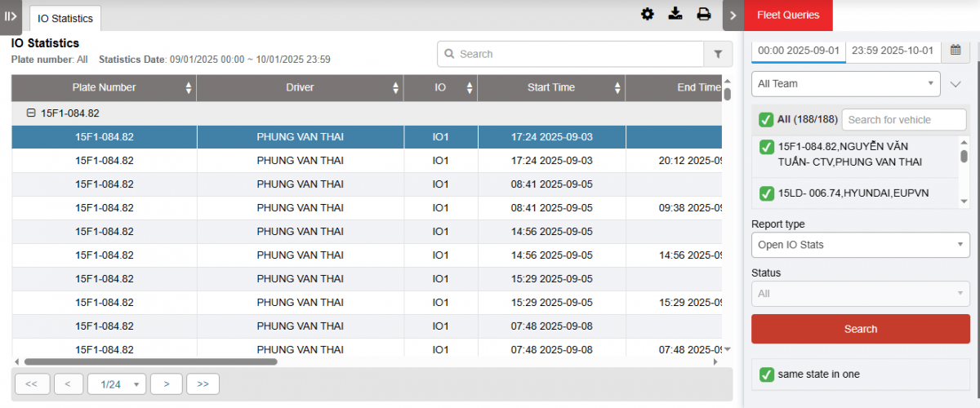Toggle the same state in one checkbox
Screen dimensions: 980x408
766,375
